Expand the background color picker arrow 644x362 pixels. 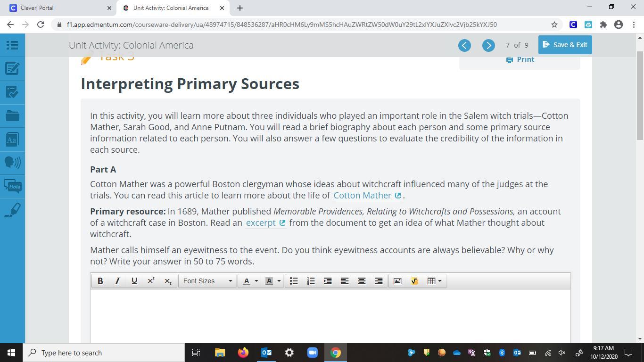click(x=279, y=281)
